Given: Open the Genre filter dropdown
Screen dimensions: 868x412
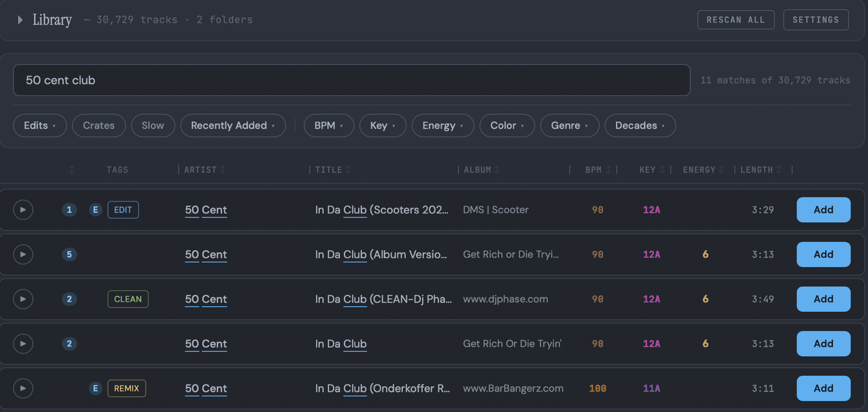Looking at the screenshot, I should (569, 126).
